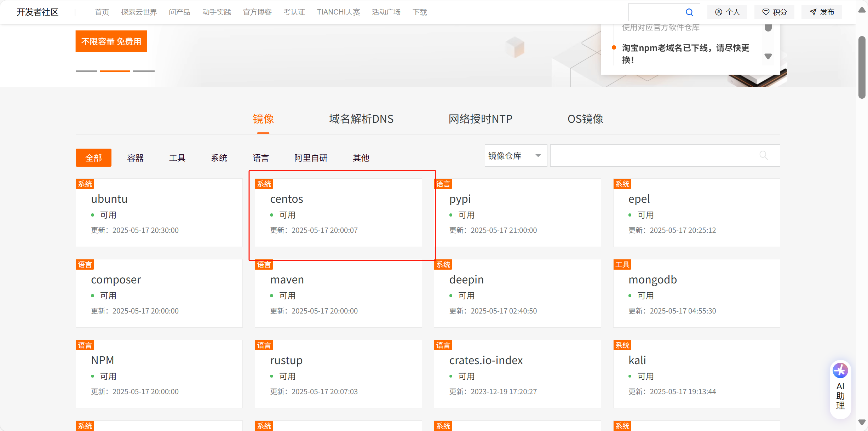Open the 官方博客 nav menu item

[257, 12]
